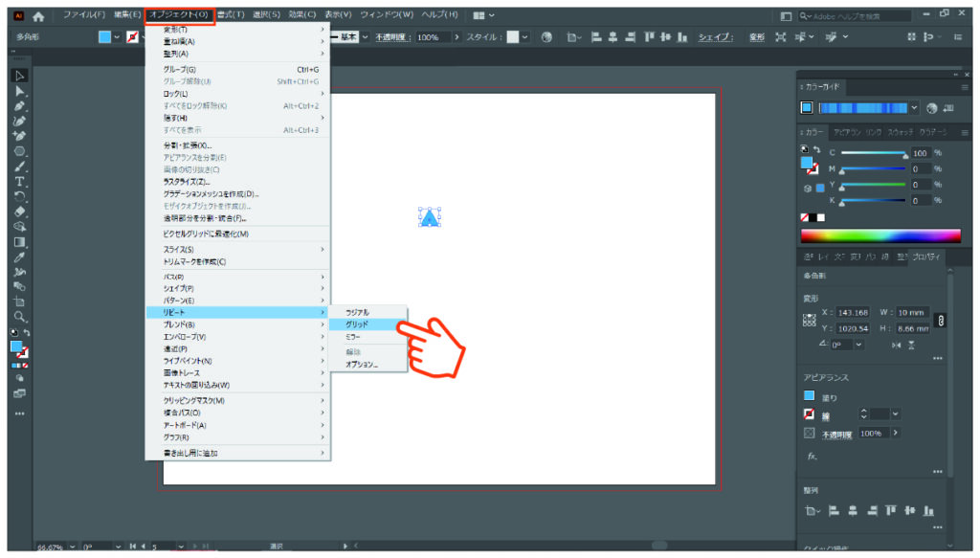Screen dimensions: 980x558
Task: Choose オプション... in リピート submenu
Action: 368,365
